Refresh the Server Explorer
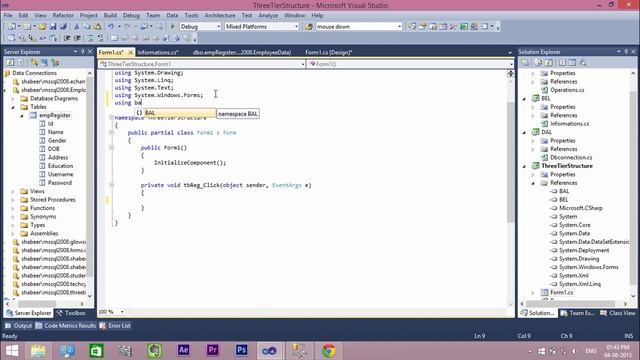 (10, 62)
